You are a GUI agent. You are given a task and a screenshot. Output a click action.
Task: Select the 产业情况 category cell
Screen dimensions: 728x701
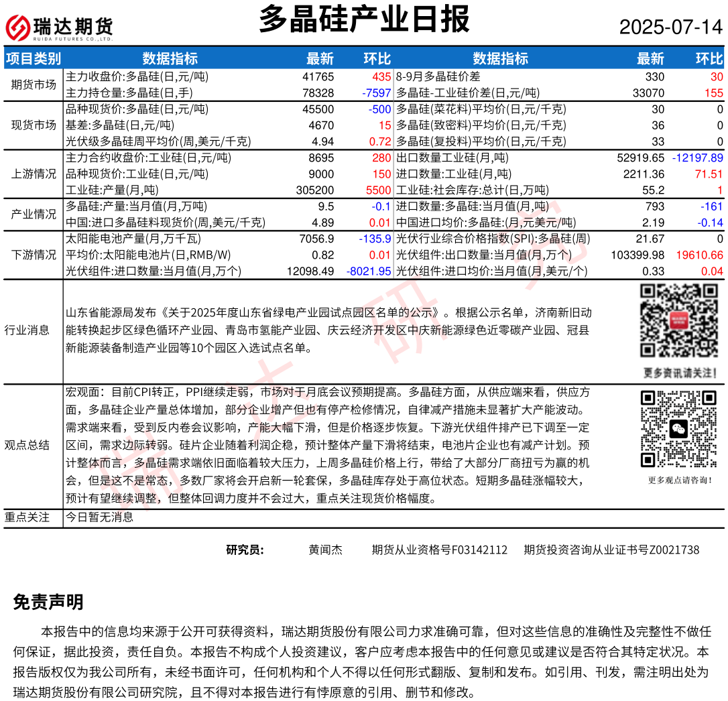(x=34, y=214)
